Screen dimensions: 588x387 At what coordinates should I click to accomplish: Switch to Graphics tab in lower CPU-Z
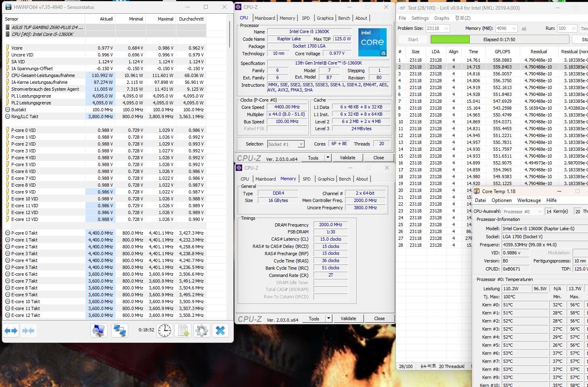click(x=326, y=179)
